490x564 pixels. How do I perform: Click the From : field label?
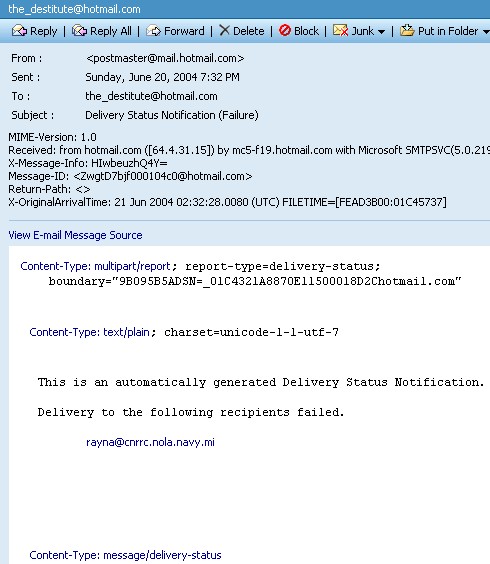pyautogui.click(x=27, y=58)
